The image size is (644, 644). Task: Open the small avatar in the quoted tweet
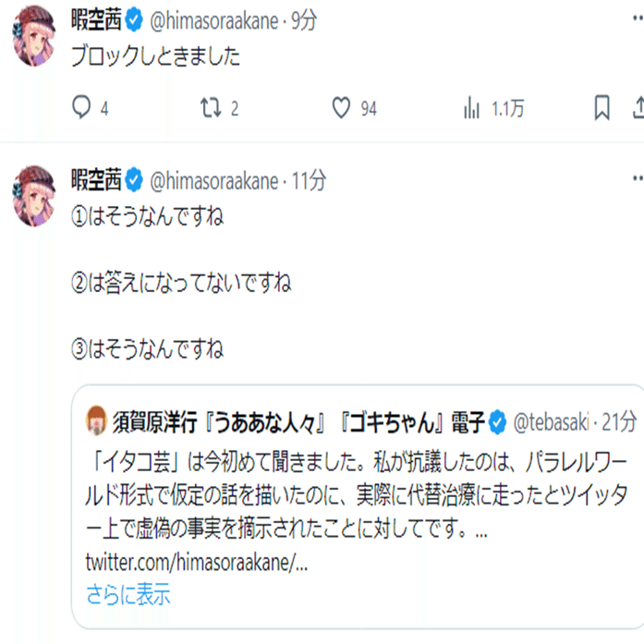click(x=93, y=422)
